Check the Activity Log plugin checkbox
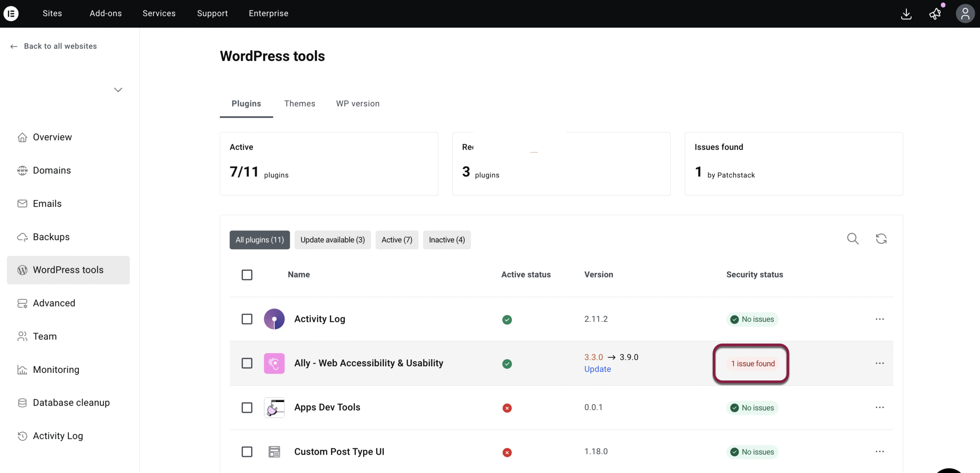The image size is (980, 473). click(x=247, y=319)
